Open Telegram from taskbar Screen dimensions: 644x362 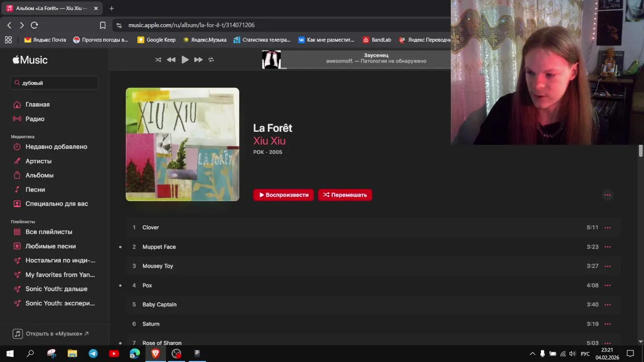point(93,353)
